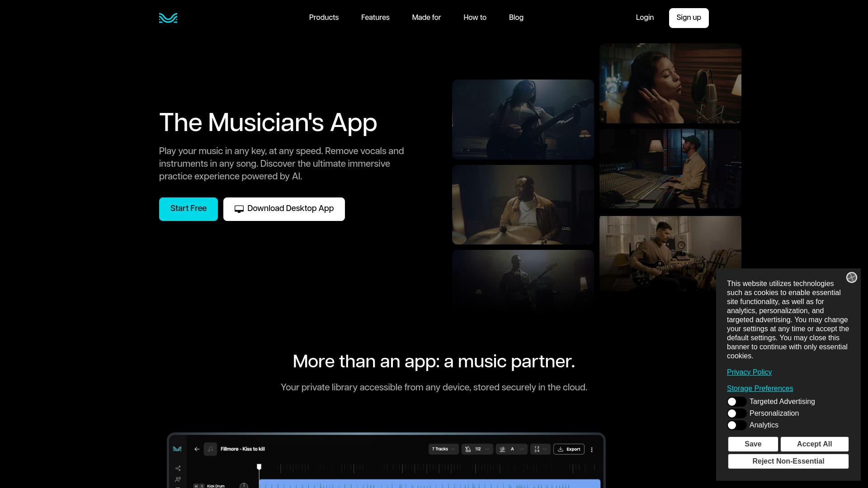This screenshot has width=868, height=488.
Task: Close the cookie banner with X icon
Action: click(852, 277)
